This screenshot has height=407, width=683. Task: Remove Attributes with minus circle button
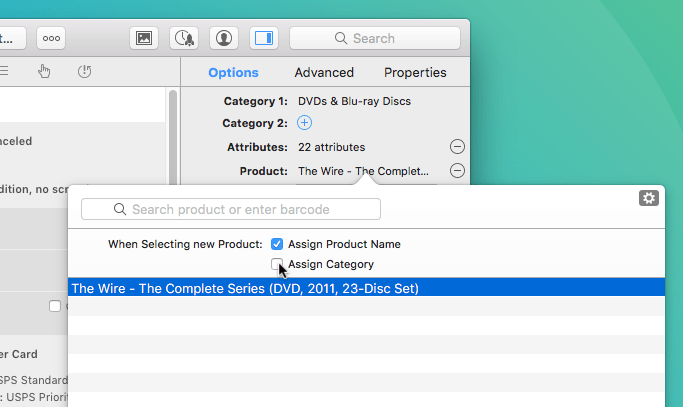point(457,147)
